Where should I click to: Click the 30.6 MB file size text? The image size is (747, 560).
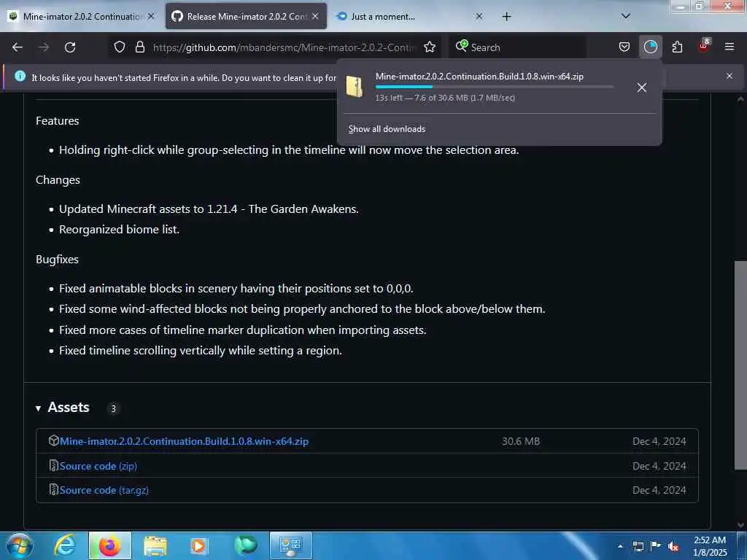click(521, 441)
